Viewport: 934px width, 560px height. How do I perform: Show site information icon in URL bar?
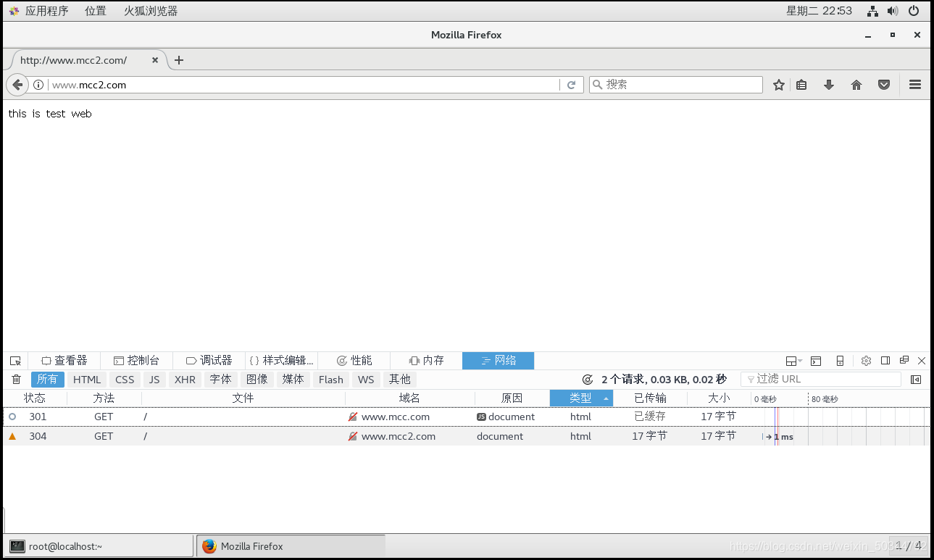click(x=39, y=85)
